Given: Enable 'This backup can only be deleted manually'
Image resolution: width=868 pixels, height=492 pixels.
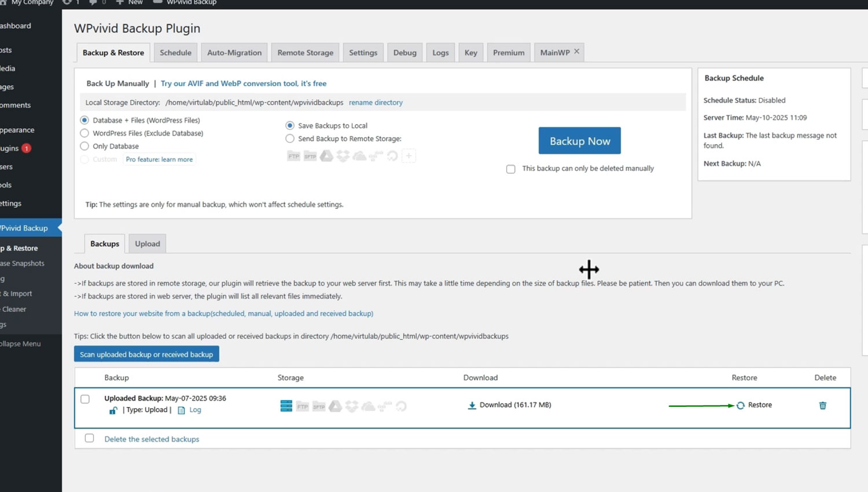Looking at the screenshot, I should click(x=510, y=169).
